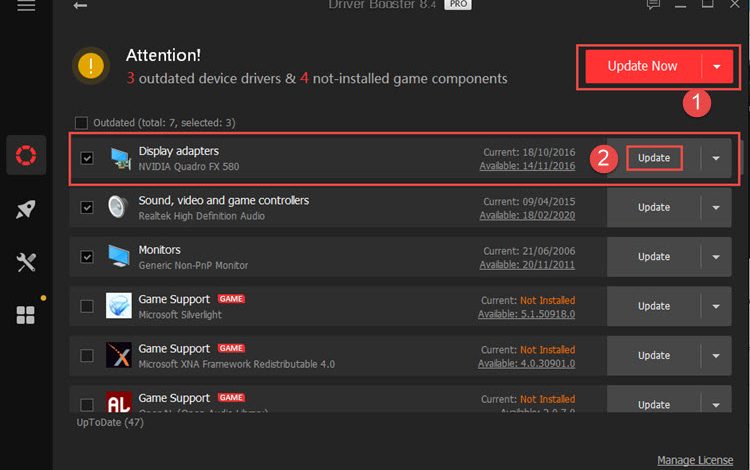Image resolution: width=750 pixels, height=470 pixels.
Task: Click the Current: 18/10/2016 date text
Action: pos(529,152)
